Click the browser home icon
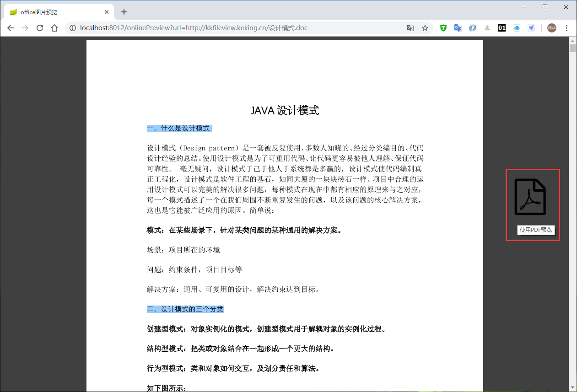Screen dimensions: 577x392 (54, 28)
